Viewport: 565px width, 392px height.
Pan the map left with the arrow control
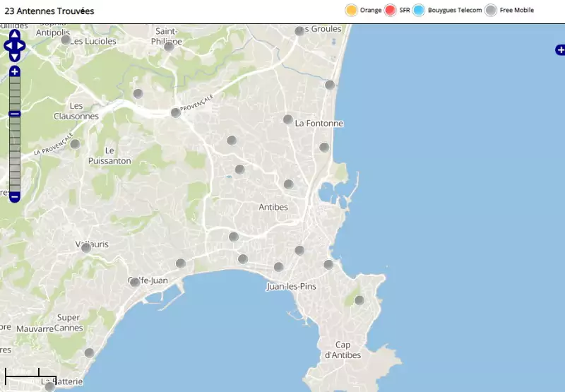tap(7, 47)
